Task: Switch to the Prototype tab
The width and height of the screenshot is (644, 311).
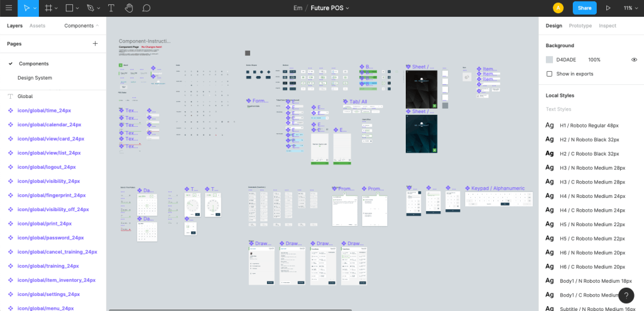Action: (580, 26)
